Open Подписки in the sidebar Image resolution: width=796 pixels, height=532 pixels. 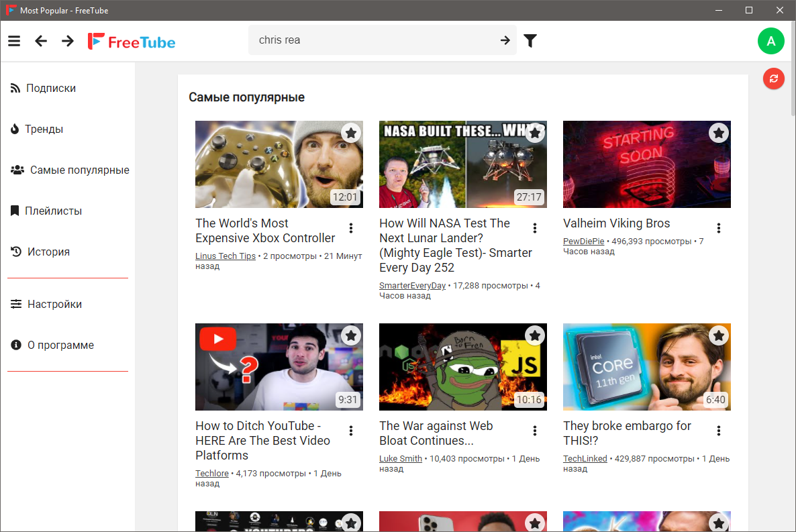pyautogui.click(x=50, y=88)
